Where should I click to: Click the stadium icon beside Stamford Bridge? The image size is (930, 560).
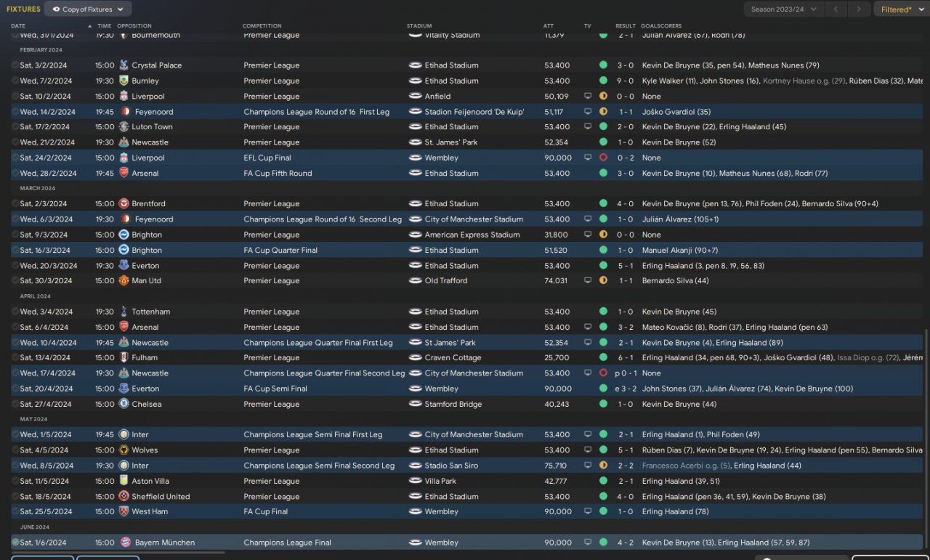pos(416,405)
